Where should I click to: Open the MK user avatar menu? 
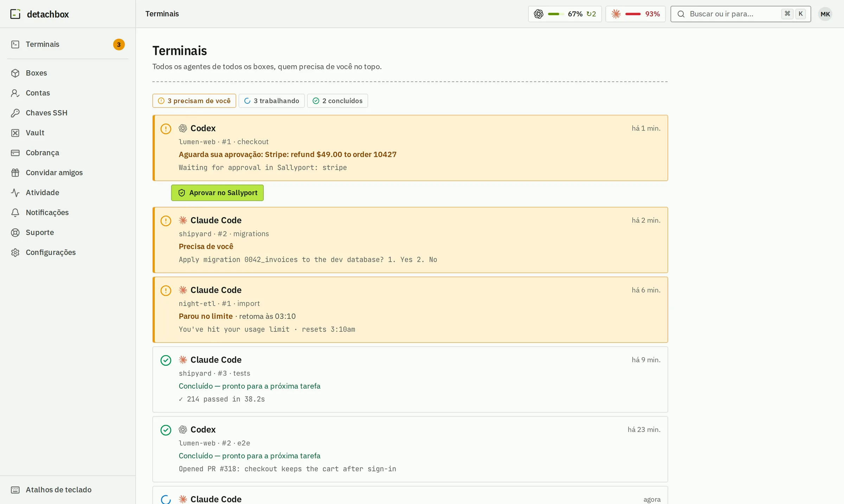(825, 14)
